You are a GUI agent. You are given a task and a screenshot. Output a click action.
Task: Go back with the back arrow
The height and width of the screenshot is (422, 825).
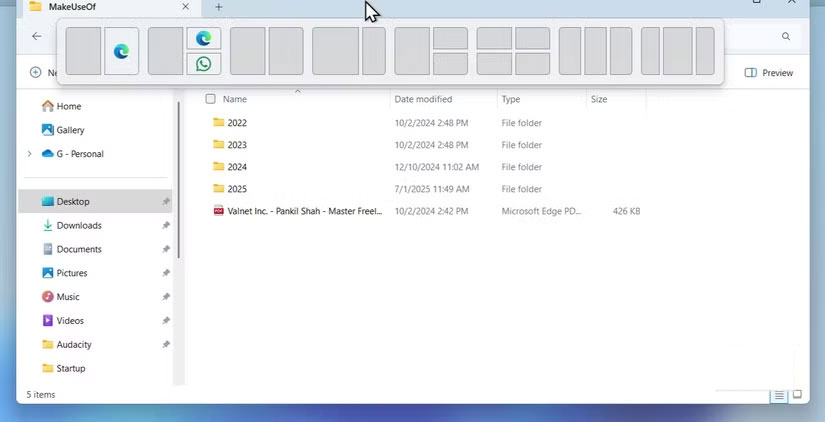pos(37,36)
